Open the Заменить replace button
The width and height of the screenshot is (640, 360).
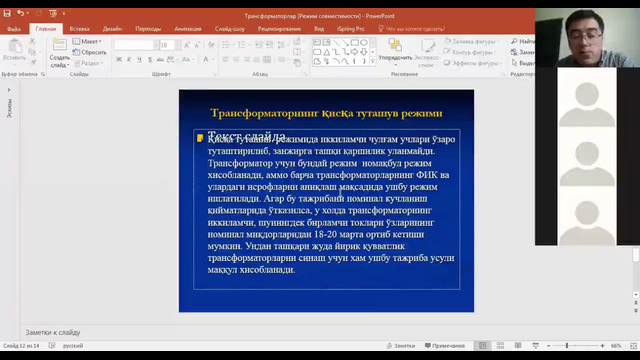[x=522, y=52]
